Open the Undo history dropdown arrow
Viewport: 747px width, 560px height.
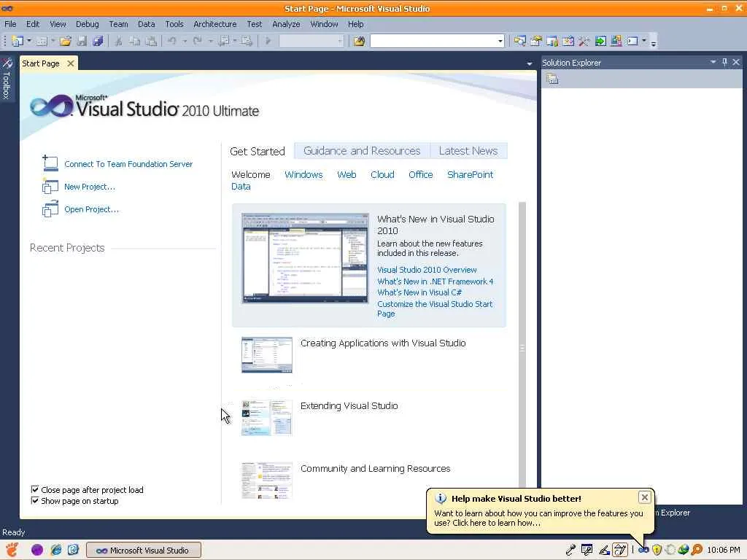185,42
